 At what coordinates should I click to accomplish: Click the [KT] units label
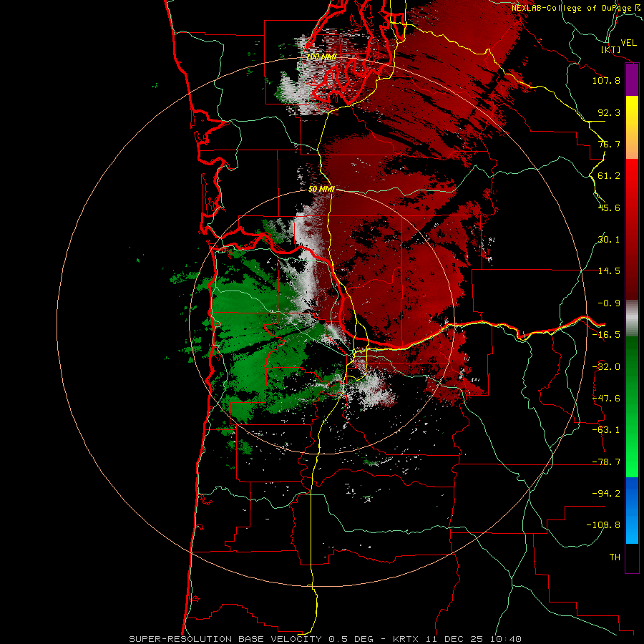(x=610, y=50)
